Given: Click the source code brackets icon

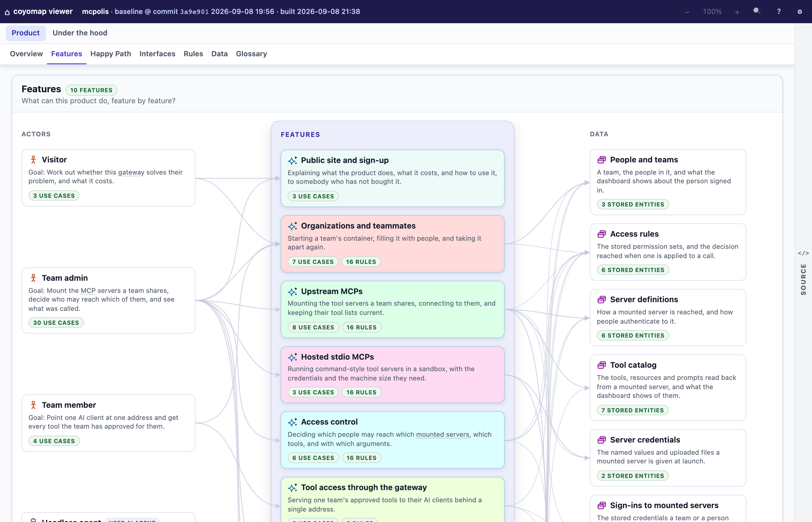Looking at the screenshot, I should pyautogui.click(x=803, y=253).
